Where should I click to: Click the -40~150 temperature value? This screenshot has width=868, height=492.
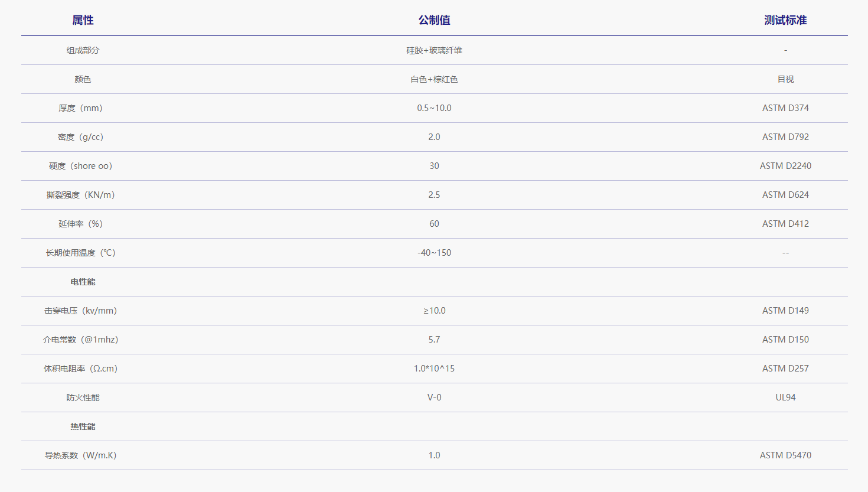[434, 253]
